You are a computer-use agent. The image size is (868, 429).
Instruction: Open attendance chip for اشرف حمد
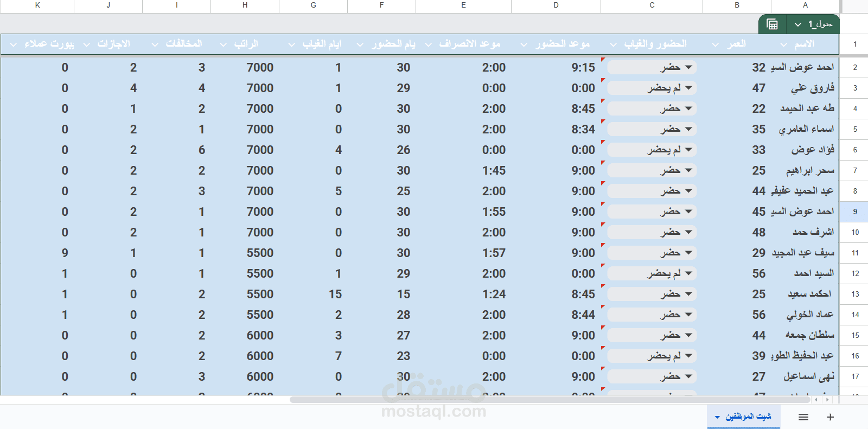click(x=652, y=232)
